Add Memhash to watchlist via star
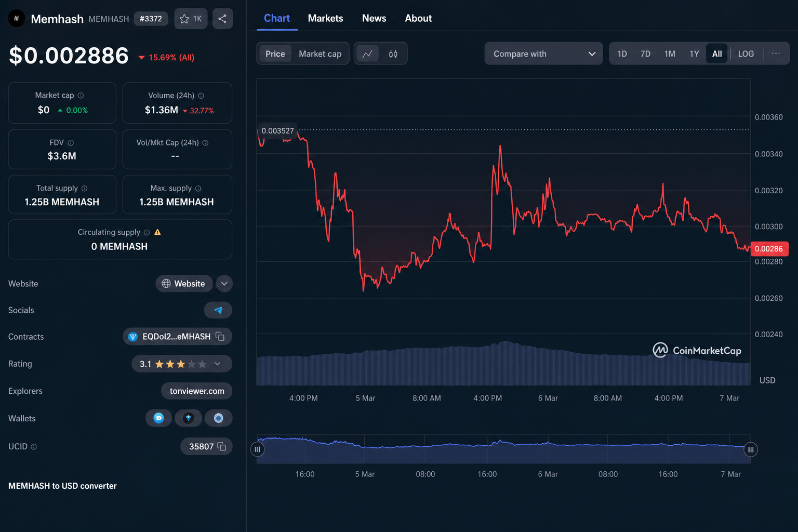 (x=191, y=19)
